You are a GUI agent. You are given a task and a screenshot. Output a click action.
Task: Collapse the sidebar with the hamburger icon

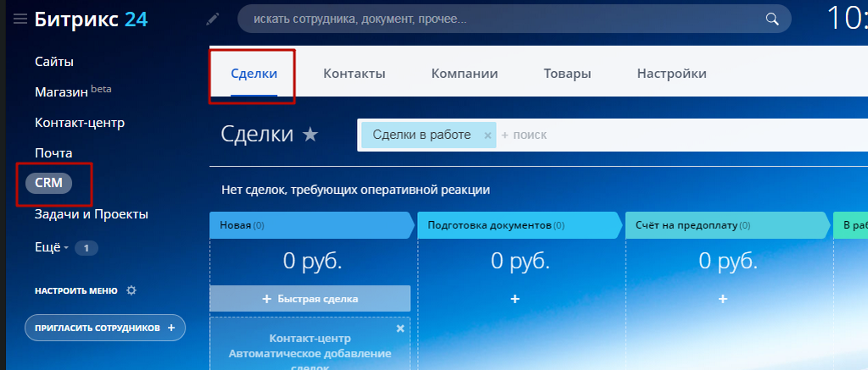20,20
